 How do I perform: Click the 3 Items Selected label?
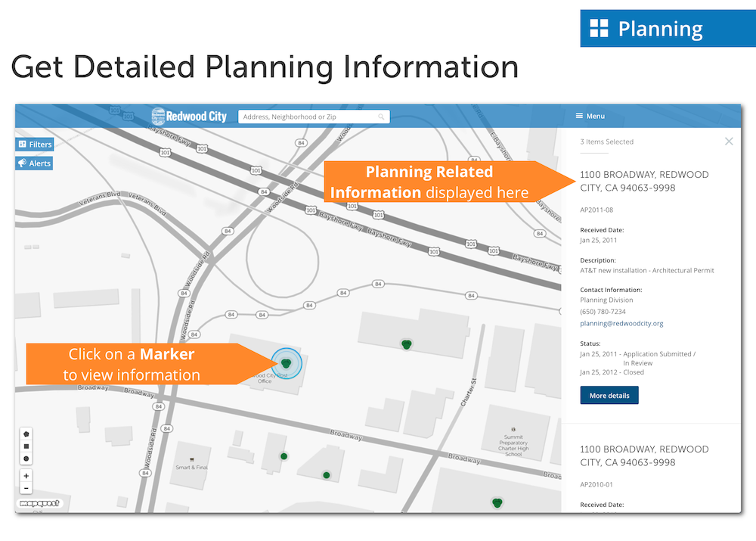[x=606, y=142]
